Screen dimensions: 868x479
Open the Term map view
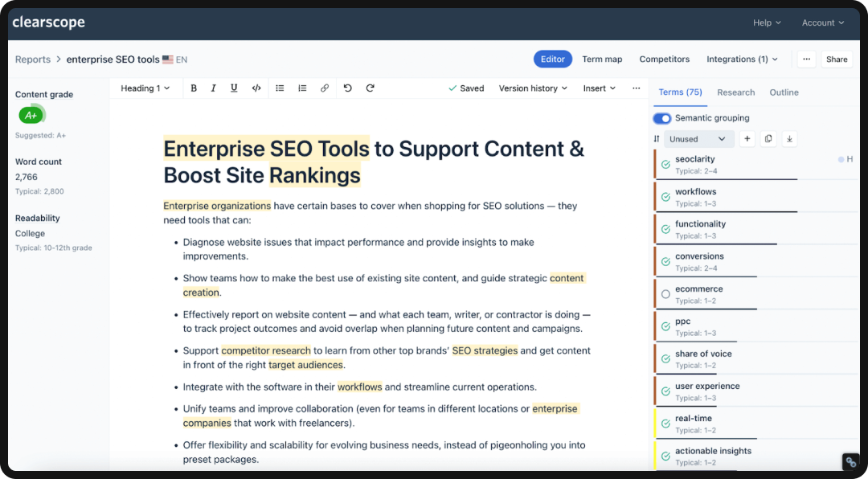point(602,59)
